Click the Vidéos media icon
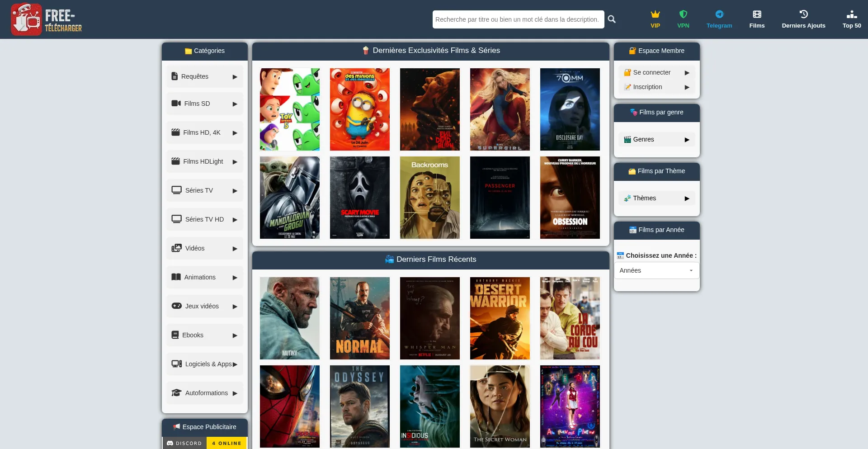Viewport: 868px width, 449px height. click(176, 248)
